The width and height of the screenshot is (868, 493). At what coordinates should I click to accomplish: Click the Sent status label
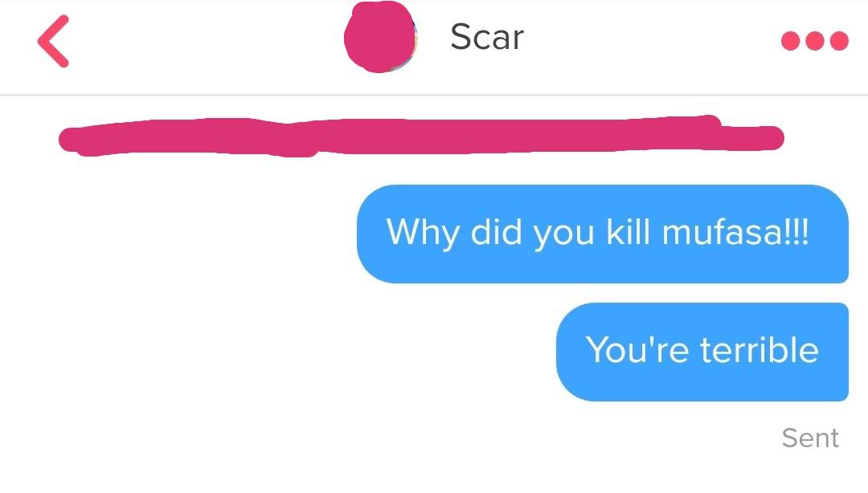810,438
